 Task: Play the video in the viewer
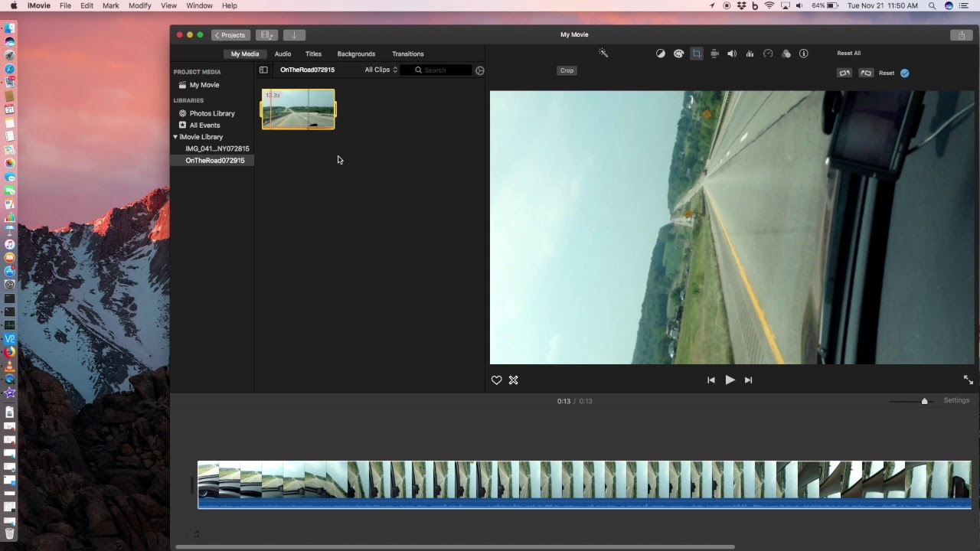pos(730,380)
